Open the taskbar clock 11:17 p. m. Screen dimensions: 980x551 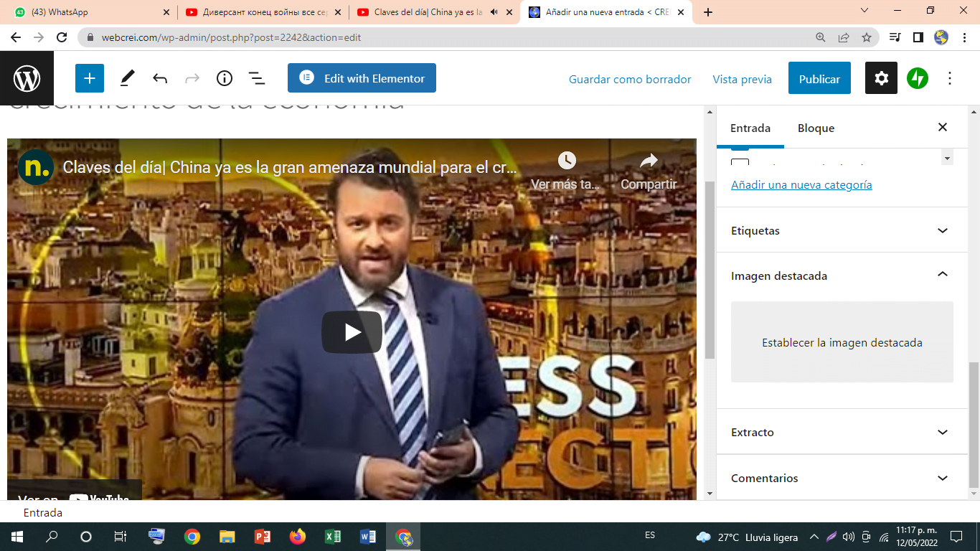(x=916, y=537)
